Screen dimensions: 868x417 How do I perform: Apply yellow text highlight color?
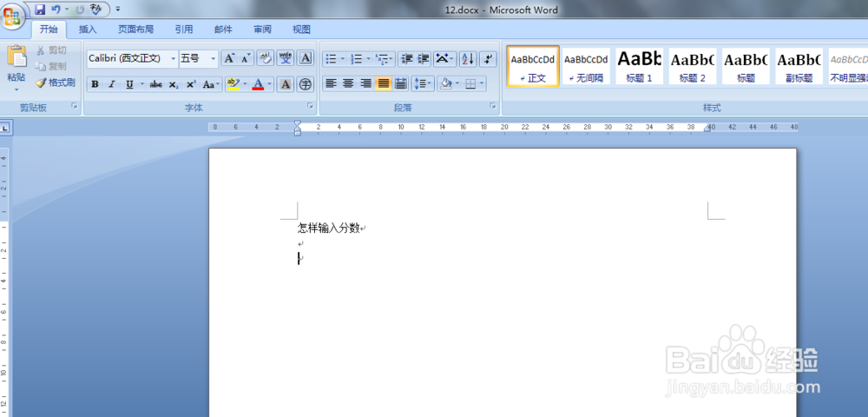coord(233,84)
